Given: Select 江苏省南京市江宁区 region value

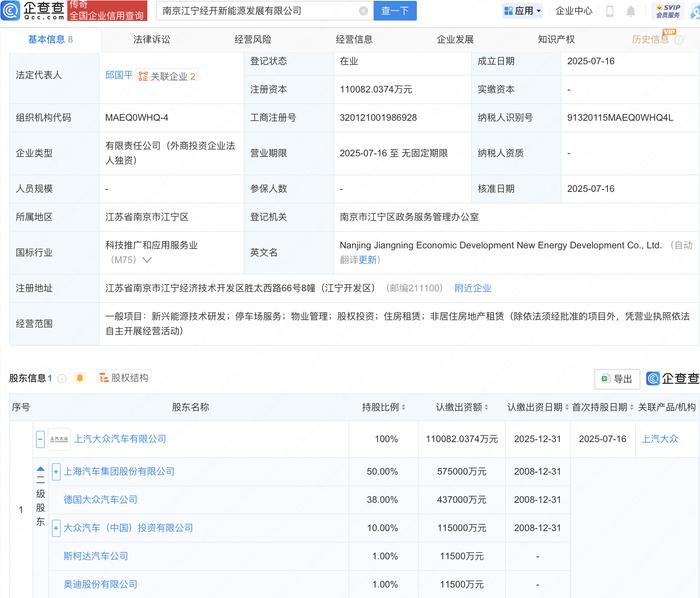Looking at the screenshot, I should (147, 217).
